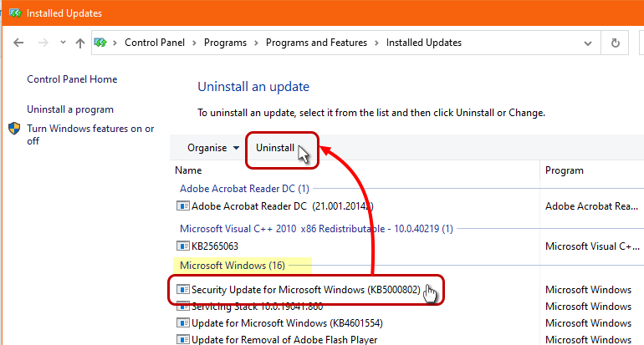Select Adobe Acrobat Reader DC (21.001.2014x) entry
The height and width of the screenshot is (345, 644).
pos(282,206)
